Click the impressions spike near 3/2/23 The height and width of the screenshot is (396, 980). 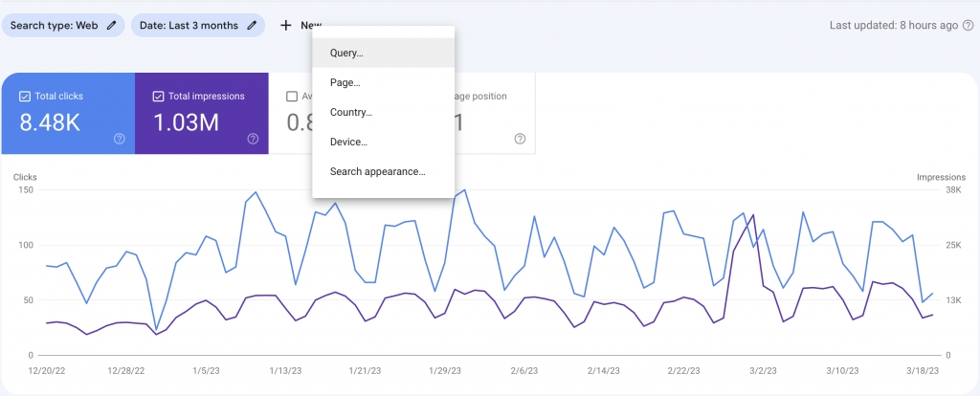tap(754, 215)
